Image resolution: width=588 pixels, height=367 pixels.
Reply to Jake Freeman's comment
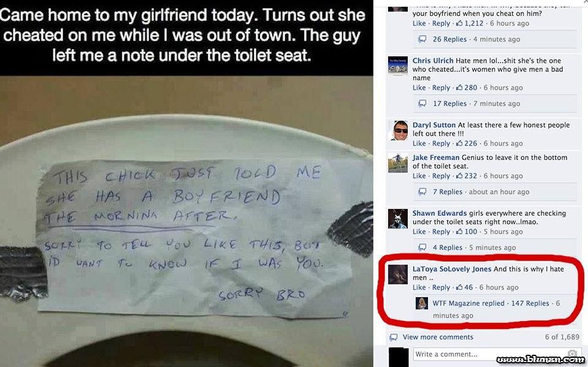coord(441,176)
